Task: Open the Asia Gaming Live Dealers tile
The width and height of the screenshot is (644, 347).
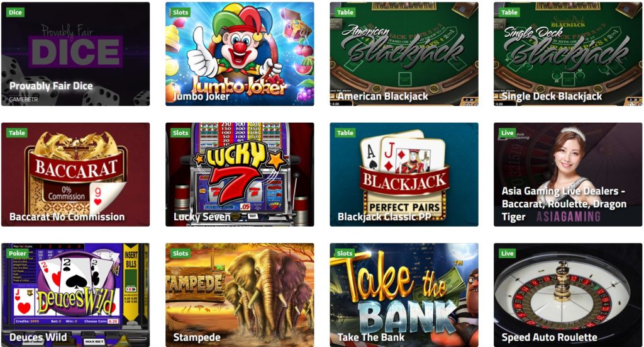Action: (x=568, y=174)
